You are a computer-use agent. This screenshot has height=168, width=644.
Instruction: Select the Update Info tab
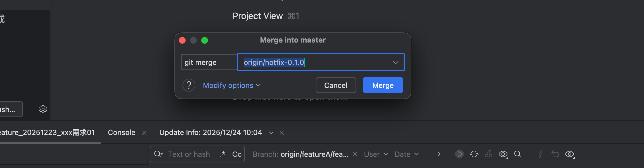point(211,132)
